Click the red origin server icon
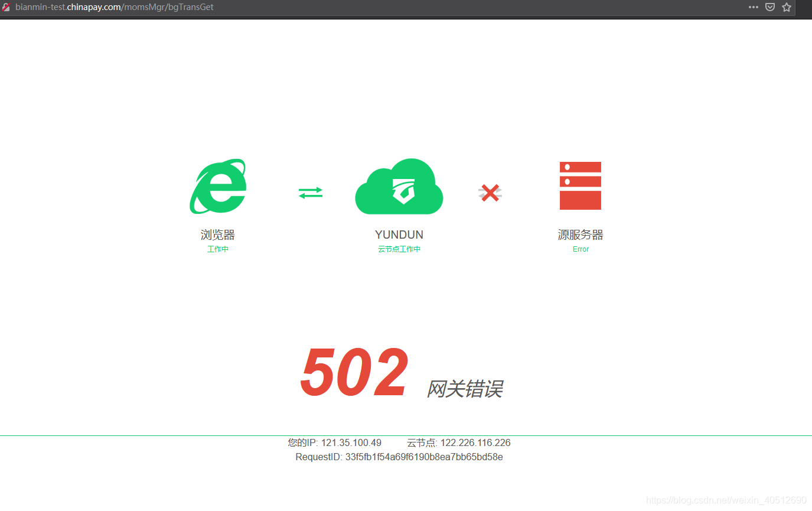The image size is (812, 511). click(x=581, y=185)
